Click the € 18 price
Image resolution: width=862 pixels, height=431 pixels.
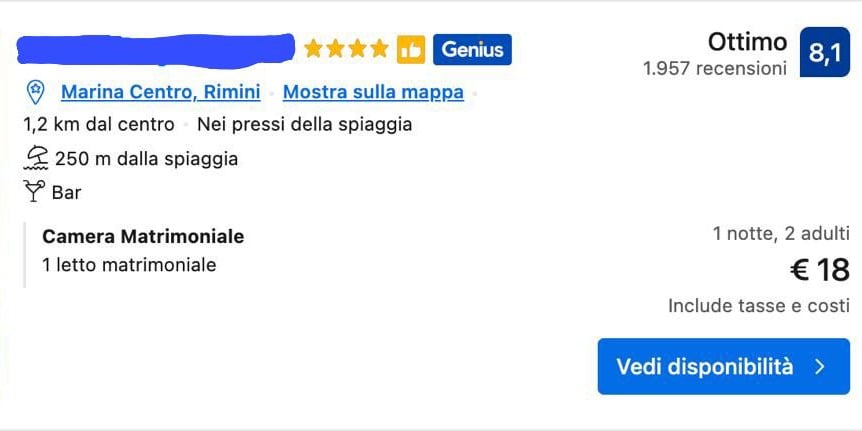click(820, 270)
